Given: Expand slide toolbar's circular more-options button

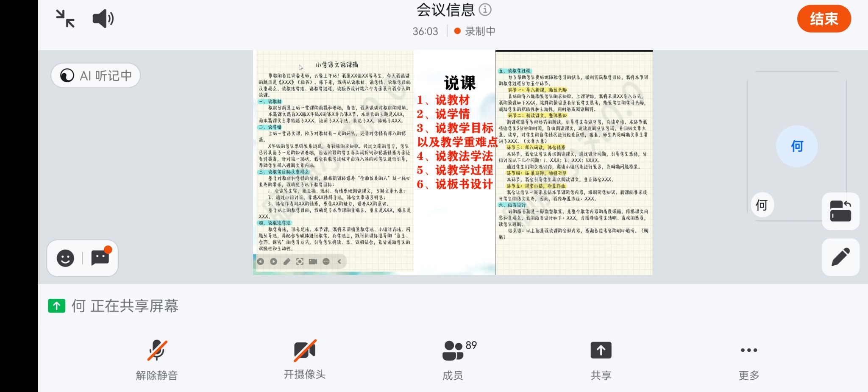Looking at the screenshot, I should pos(326,262).
